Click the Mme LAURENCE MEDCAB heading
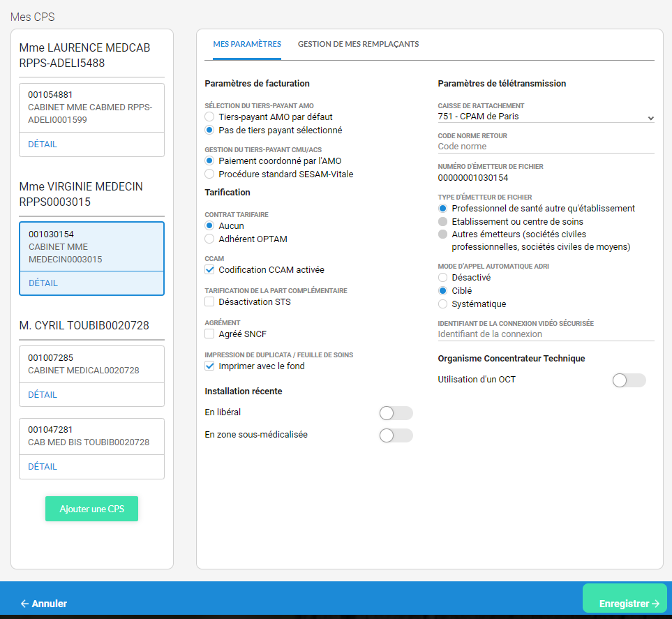 [x=85, y=55]
